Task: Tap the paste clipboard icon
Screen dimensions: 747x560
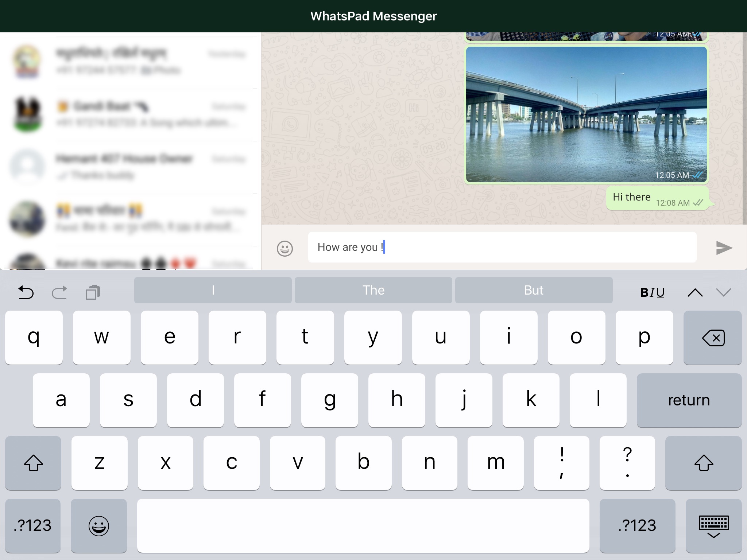Action: click(93, 292)
